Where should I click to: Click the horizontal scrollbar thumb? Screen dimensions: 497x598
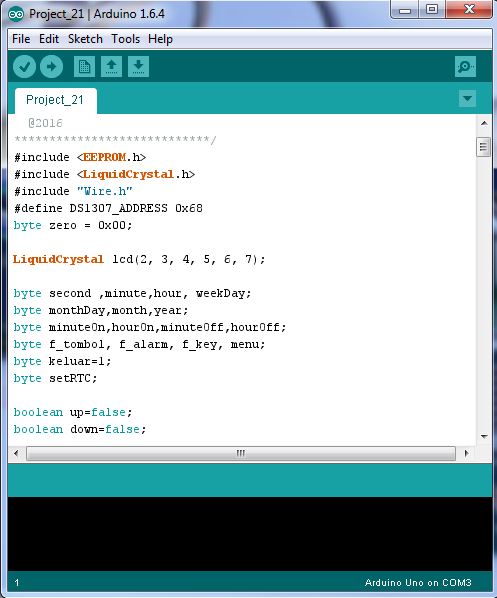point(241,453)
